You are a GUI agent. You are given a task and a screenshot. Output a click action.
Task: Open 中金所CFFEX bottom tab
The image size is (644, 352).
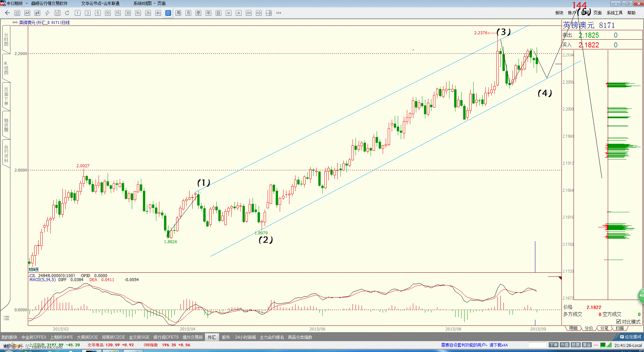point(34,337)
